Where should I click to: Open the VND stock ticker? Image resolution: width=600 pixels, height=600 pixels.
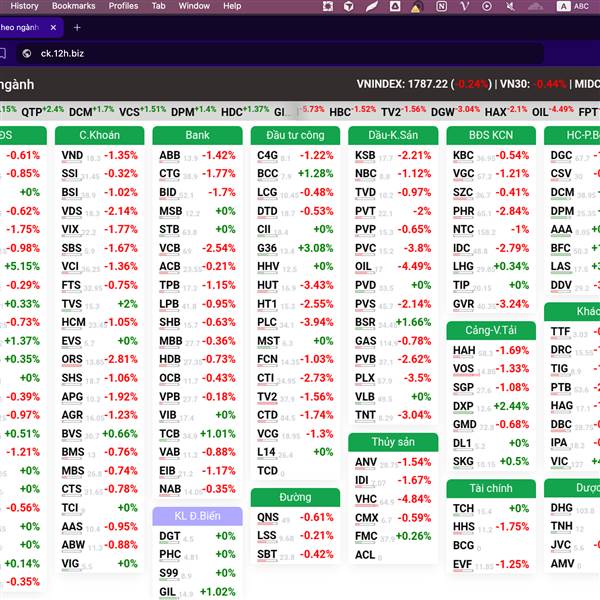72,155
